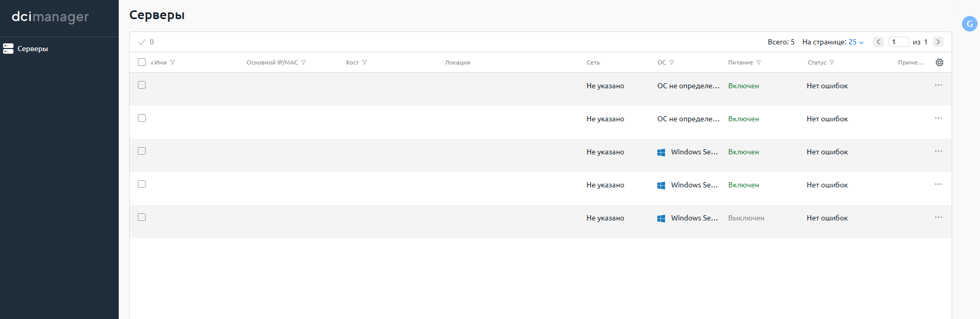This screenshot has height=319, width=980.
Task: Open the three-dot menu of second server row
Action: (938, 118)
